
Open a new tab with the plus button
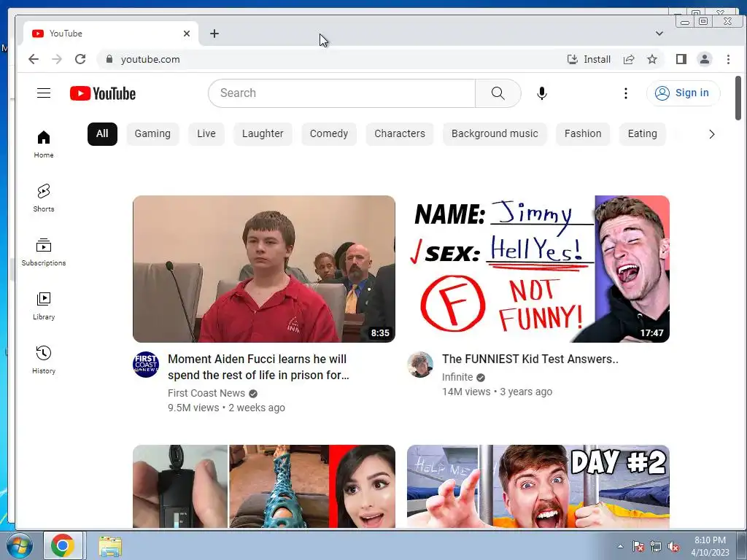(x=214, y=34)
